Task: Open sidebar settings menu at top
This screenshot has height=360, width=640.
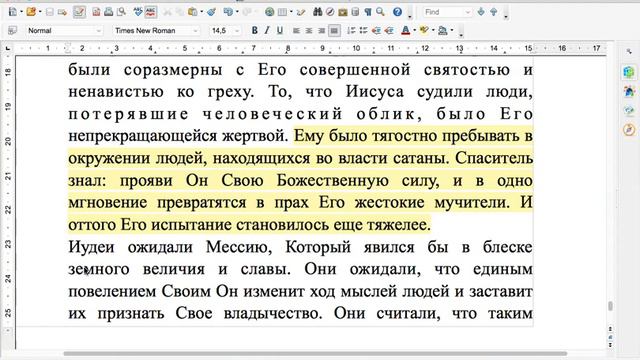Action: (x=629, y=51)
